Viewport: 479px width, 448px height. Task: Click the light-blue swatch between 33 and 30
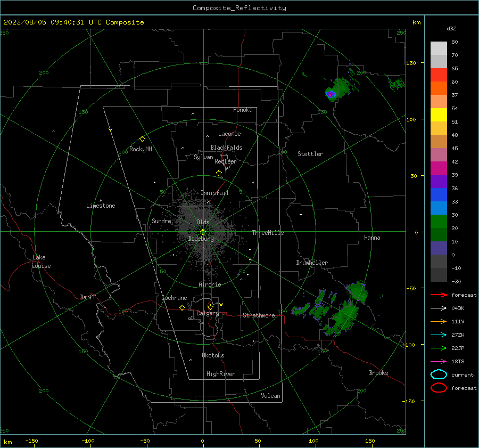click(x=439, y=208)
